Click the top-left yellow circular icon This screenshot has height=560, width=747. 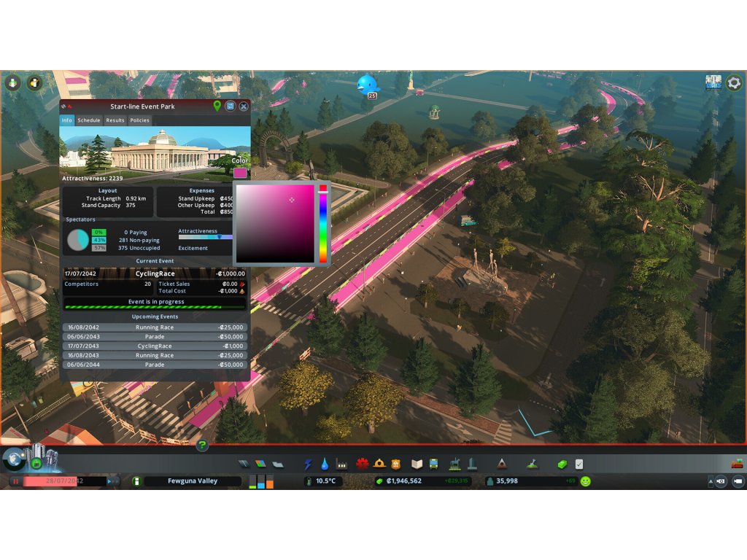click(34, 83)
